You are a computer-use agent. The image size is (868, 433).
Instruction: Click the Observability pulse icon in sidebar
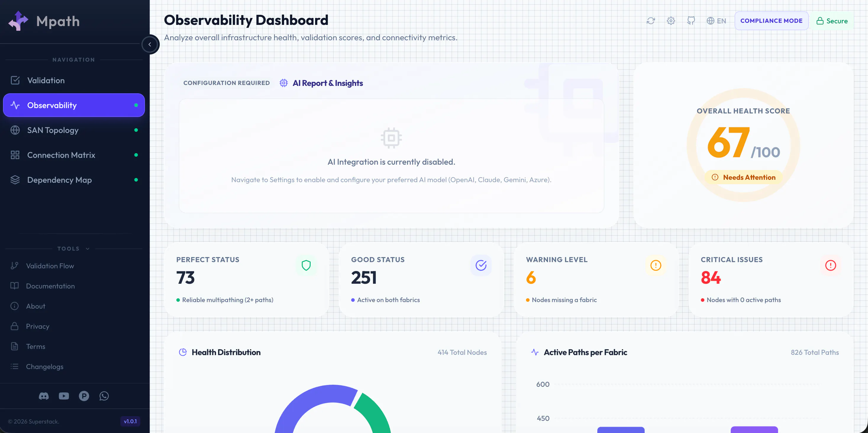click(x=15, y=105)
